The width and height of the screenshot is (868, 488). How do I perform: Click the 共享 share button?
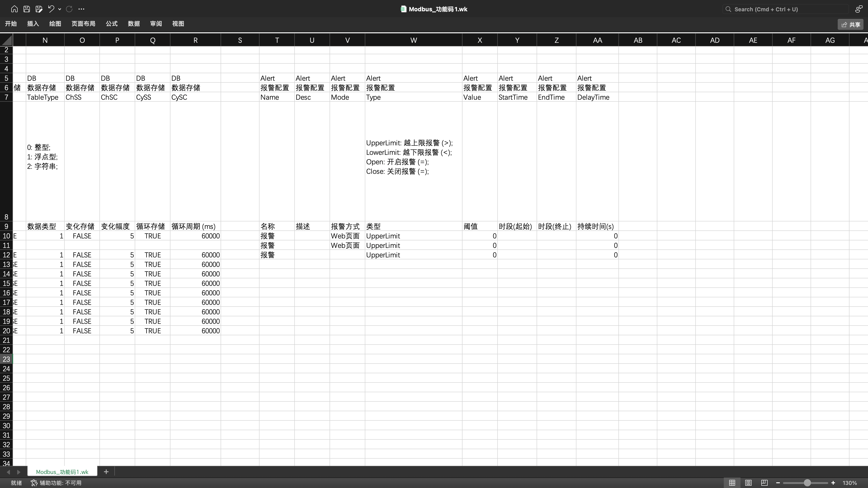point(850,24)
